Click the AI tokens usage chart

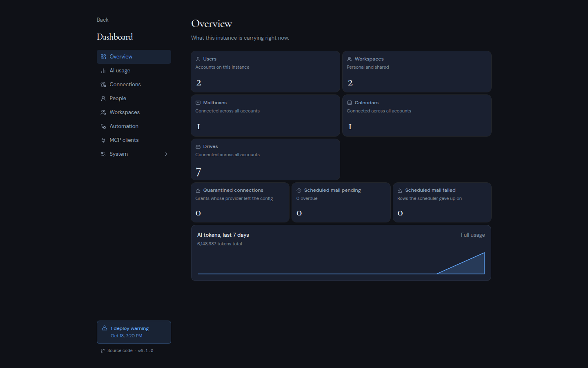341,263
